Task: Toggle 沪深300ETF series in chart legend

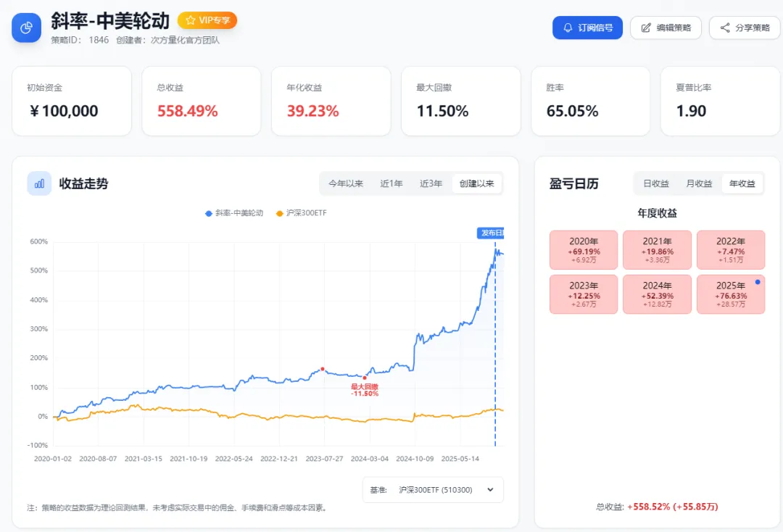Action: tap(302, 213)
